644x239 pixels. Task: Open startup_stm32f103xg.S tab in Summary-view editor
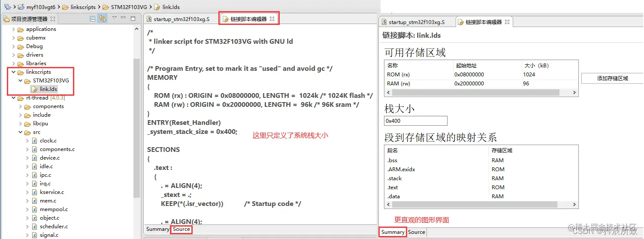pos(416,22)
